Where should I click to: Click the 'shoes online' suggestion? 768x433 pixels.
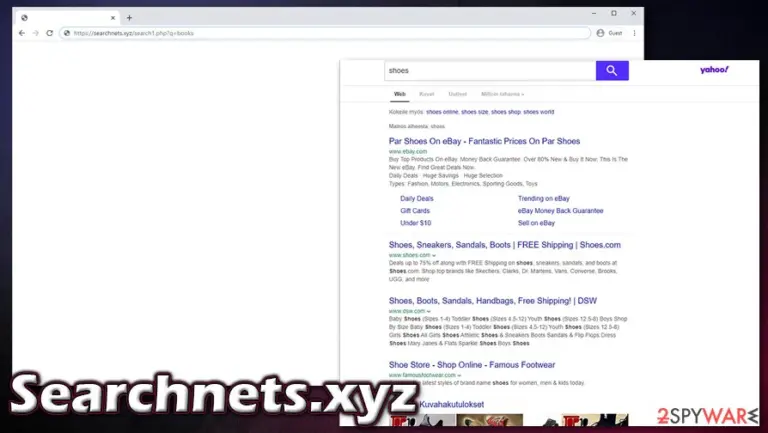pos(442,112)
